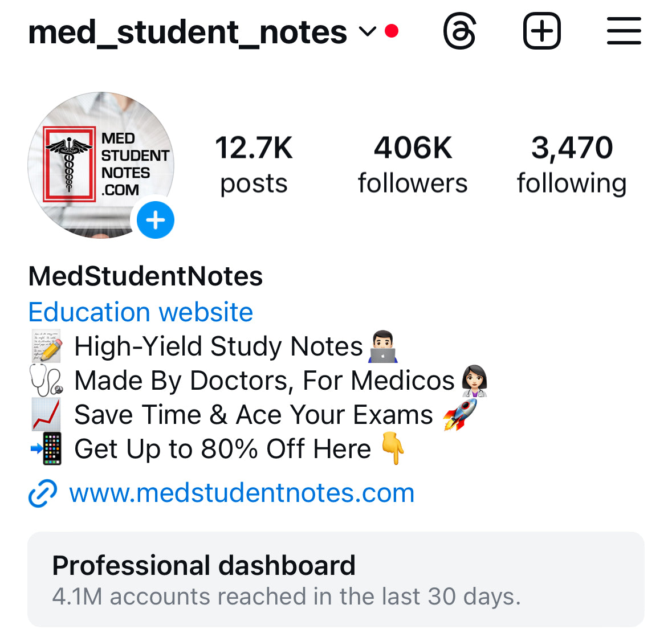Tap the blue add story plus badge

pos(155,220)
